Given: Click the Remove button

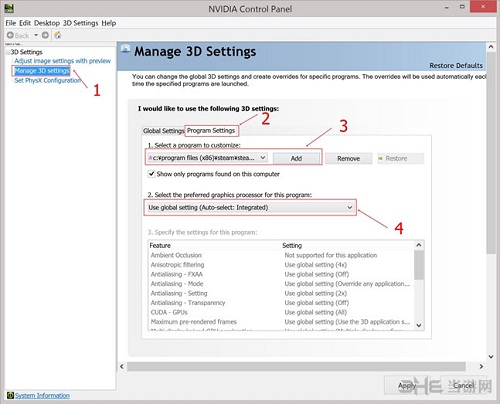Looking at the screenshot, I should 348,158.
